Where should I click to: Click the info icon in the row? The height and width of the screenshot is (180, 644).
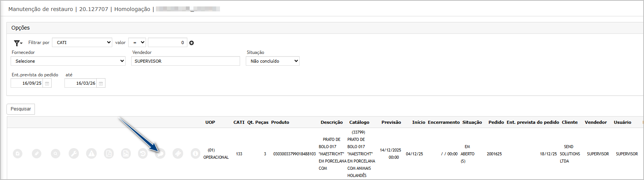pos(195,153)
